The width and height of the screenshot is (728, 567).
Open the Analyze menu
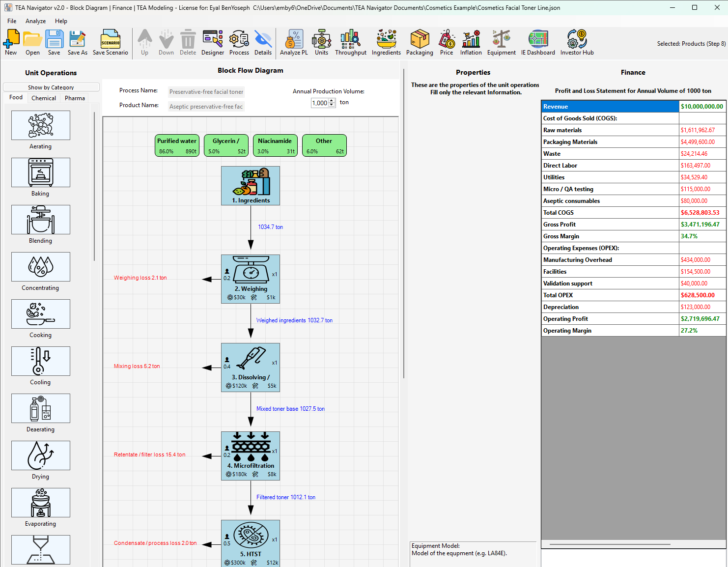(x=36, y=21)
